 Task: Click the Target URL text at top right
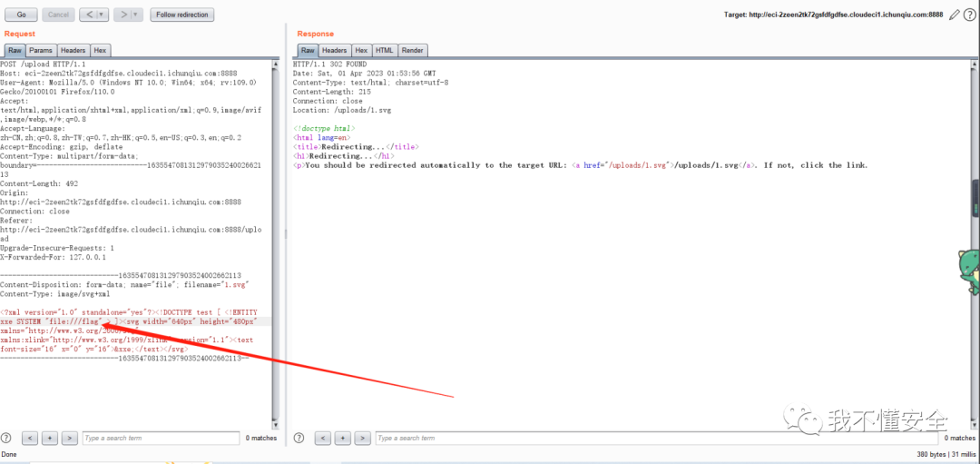click(833, 15)
